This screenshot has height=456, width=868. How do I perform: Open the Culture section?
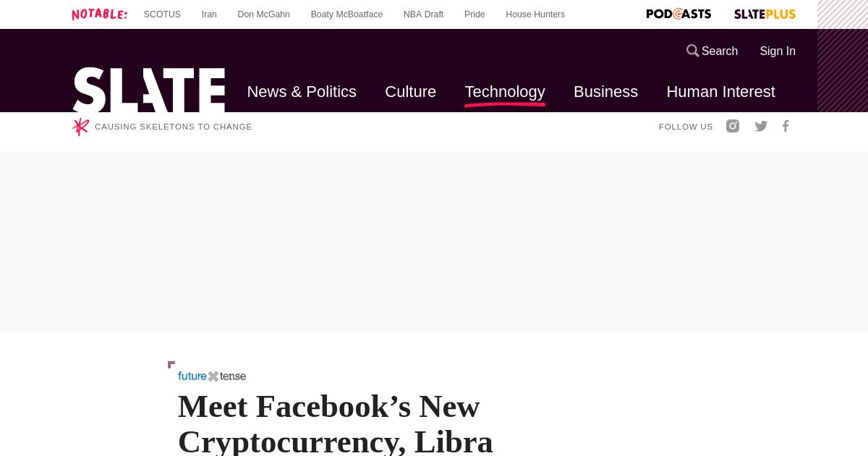tap(410, 92)
